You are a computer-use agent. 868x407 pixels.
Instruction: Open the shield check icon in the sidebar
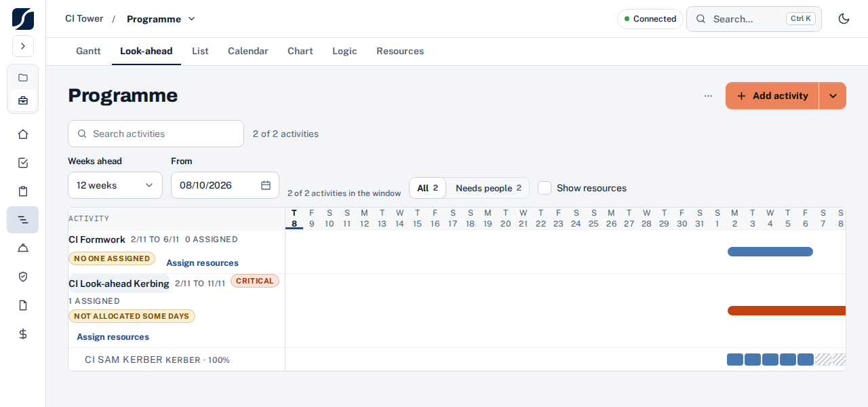(23, 277)
